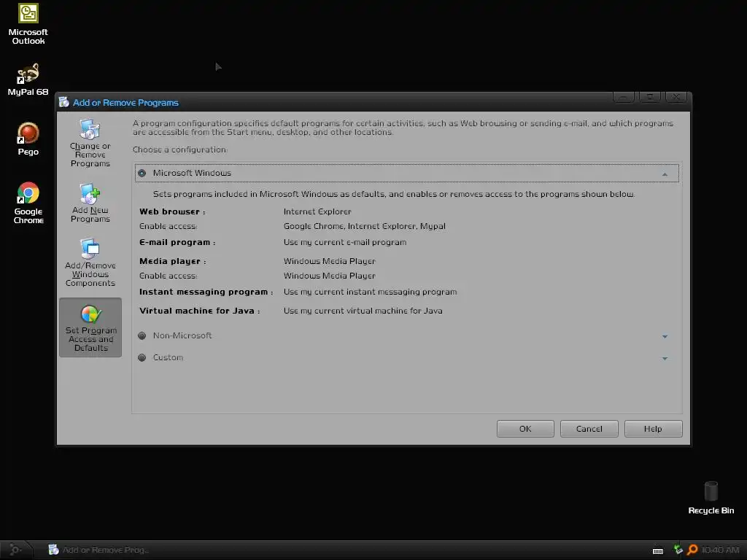Select Change or Remove Programs sidebar icon
Viewport: 747px width, 560px height.
coord(90,144)
